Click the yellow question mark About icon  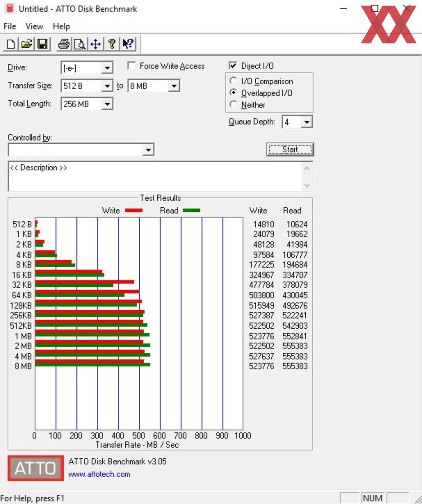tap(112, 44)
